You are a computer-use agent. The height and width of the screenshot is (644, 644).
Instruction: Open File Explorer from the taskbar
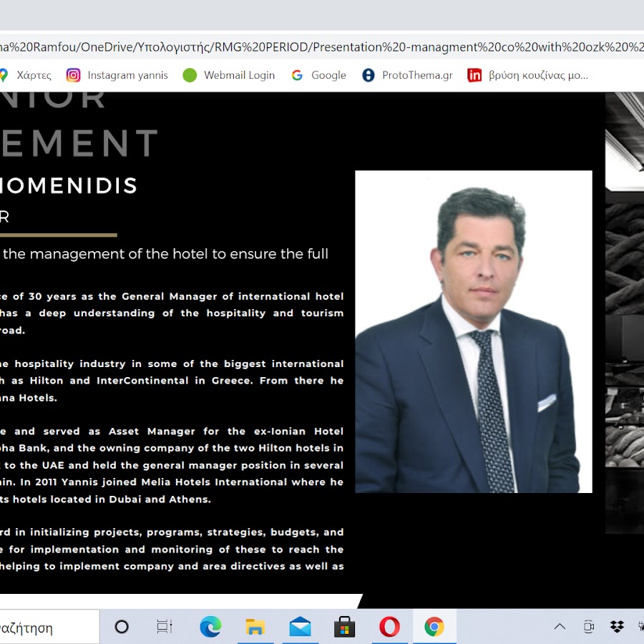coord(255,627)
